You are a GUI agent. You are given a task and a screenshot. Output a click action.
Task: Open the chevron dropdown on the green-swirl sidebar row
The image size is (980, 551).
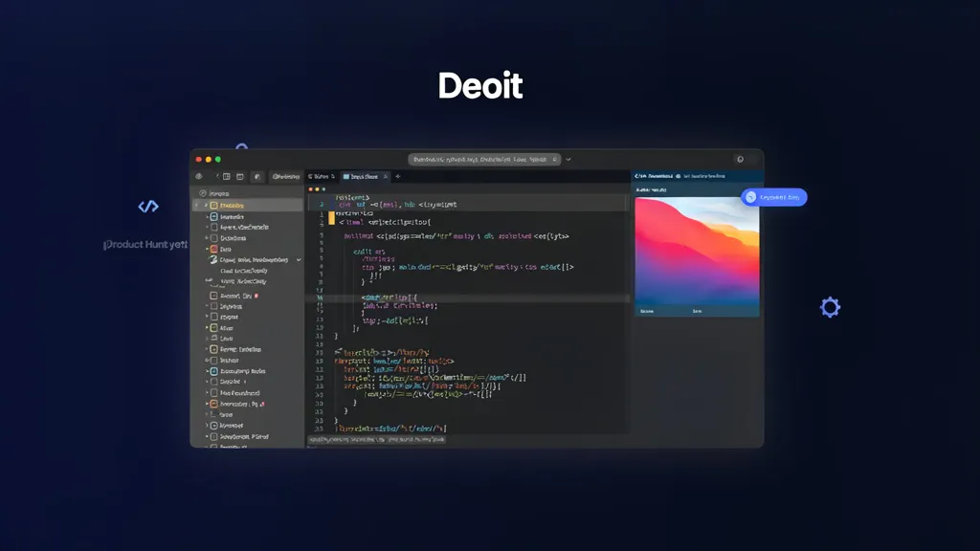coord(299,260)
